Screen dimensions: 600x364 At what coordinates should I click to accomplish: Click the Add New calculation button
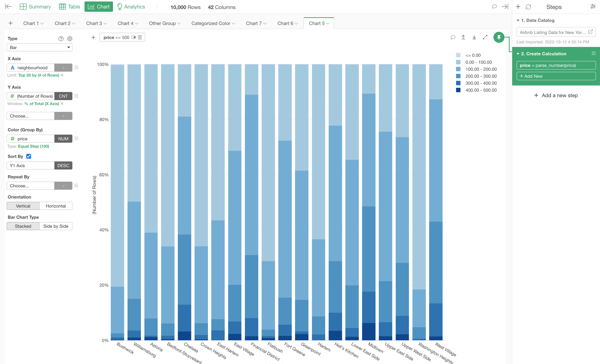tap(556, 76)
